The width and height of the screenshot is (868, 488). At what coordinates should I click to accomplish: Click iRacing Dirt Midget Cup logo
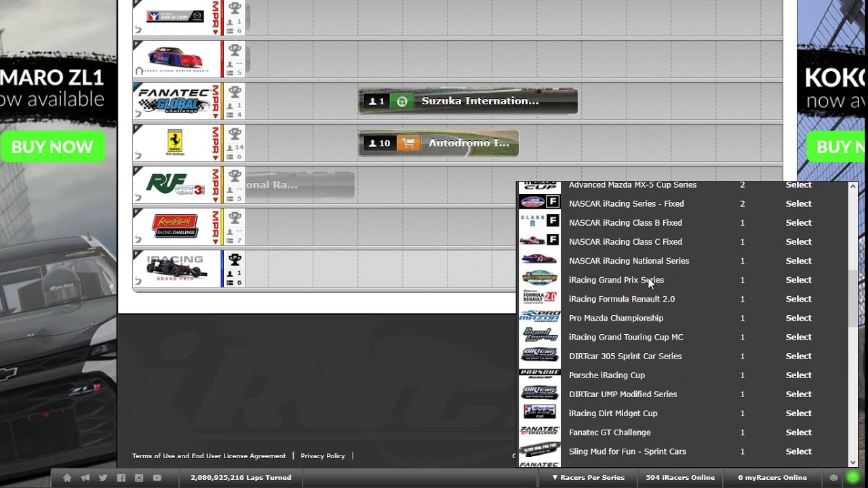pyautogui.click(x=539, y=411)
